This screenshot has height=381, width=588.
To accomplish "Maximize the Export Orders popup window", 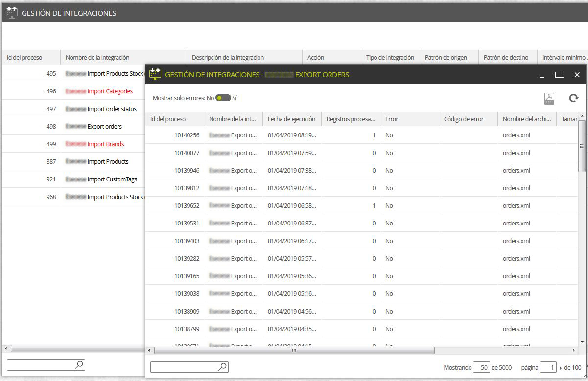I will 560,75.
